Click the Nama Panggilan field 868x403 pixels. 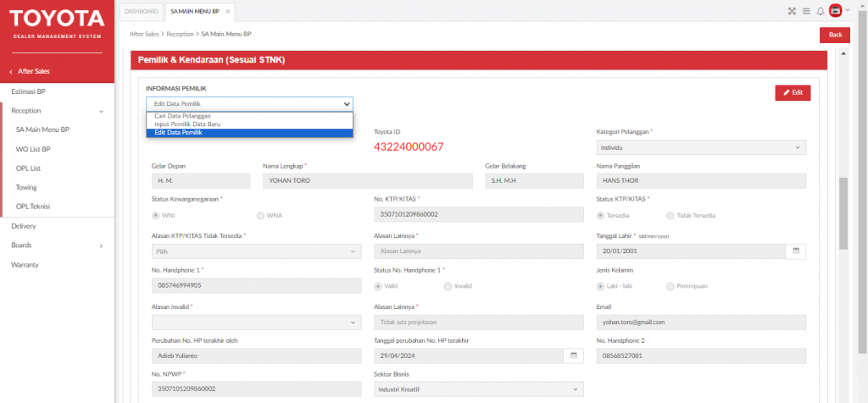[x=701, y=181]
